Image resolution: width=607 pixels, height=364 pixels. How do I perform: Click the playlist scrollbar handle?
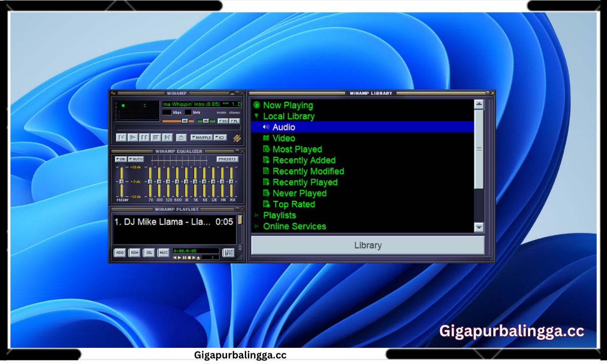[240, 220]
